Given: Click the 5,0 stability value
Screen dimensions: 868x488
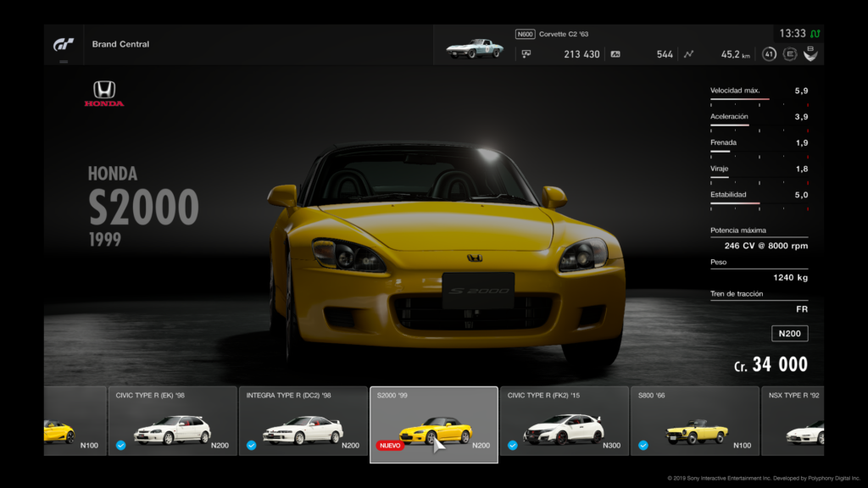Looking at the screenshot, I should tap(801, 195).
